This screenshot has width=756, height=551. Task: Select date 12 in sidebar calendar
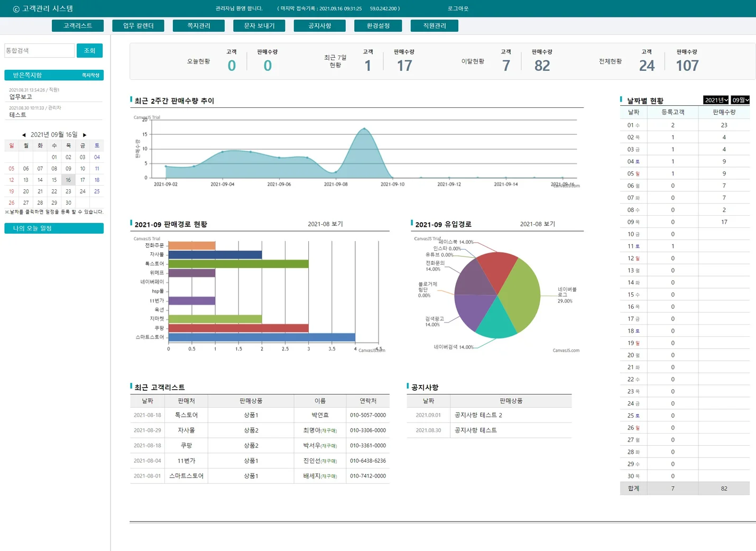(12, 180)
